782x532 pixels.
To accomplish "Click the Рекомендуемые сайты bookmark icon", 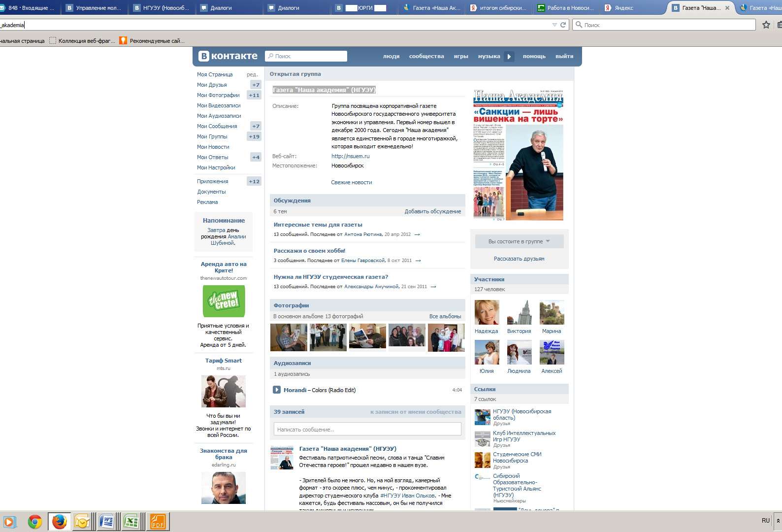I will pyautogui.click(x=123, y=41).
